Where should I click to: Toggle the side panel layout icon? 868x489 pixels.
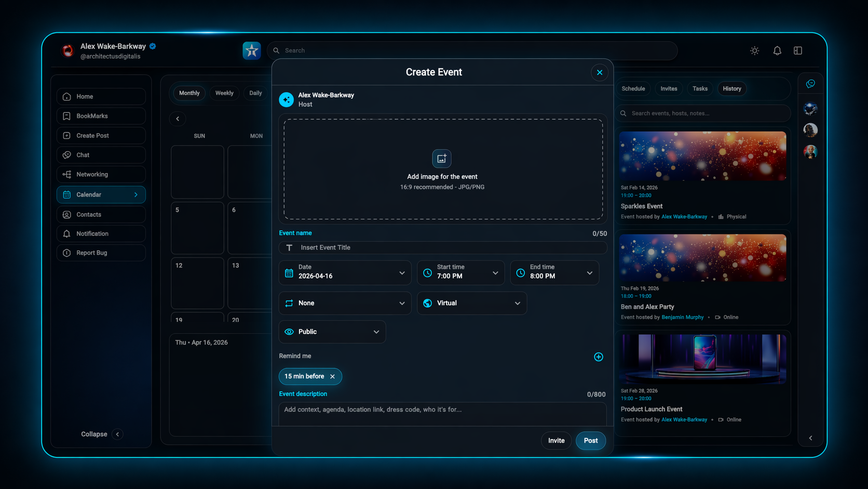click(798, 50)
